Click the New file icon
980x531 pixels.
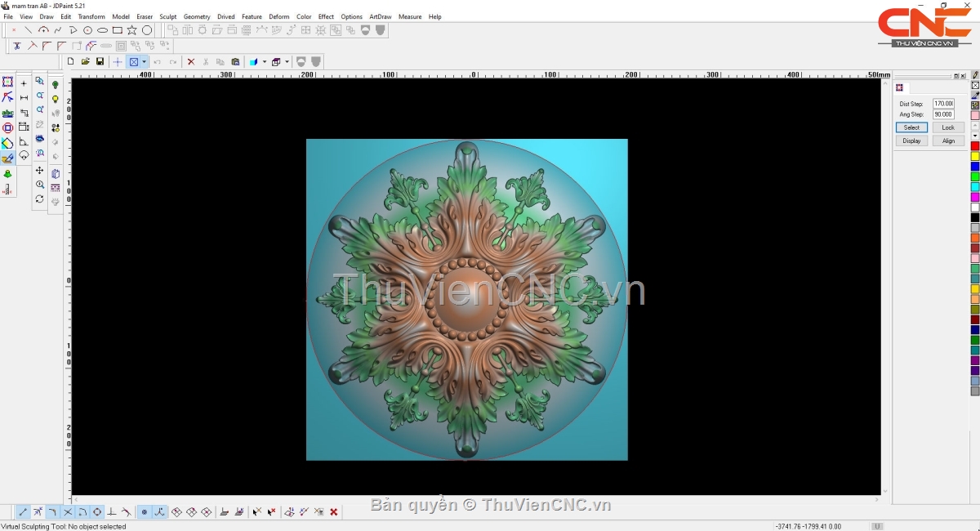pos(70,61)
